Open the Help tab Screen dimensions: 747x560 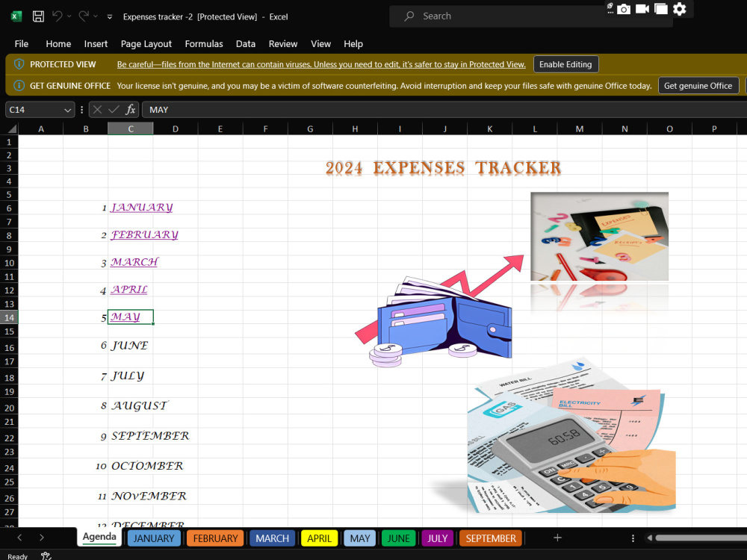353,44
